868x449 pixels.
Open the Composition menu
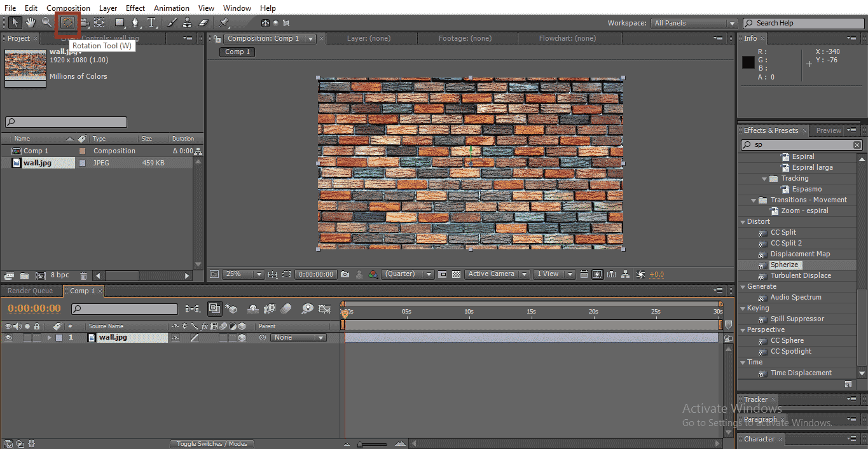[68, 8]
